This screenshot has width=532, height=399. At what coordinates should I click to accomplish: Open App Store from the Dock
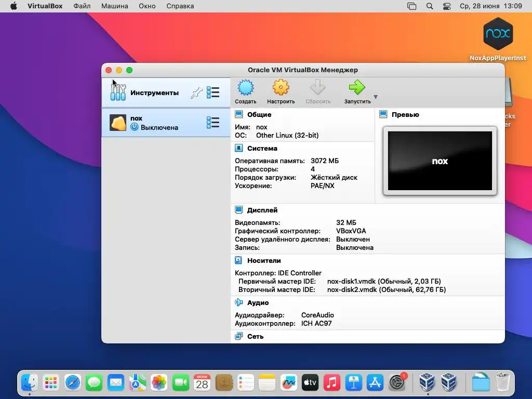coord(375,383)
